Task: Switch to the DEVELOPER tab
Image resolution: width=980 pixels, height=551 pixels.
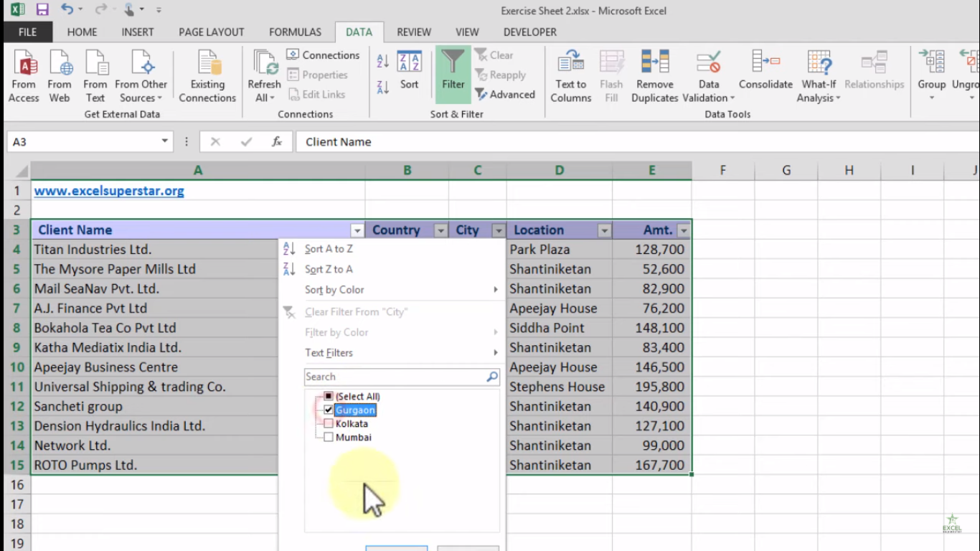Action: (530, 32)
